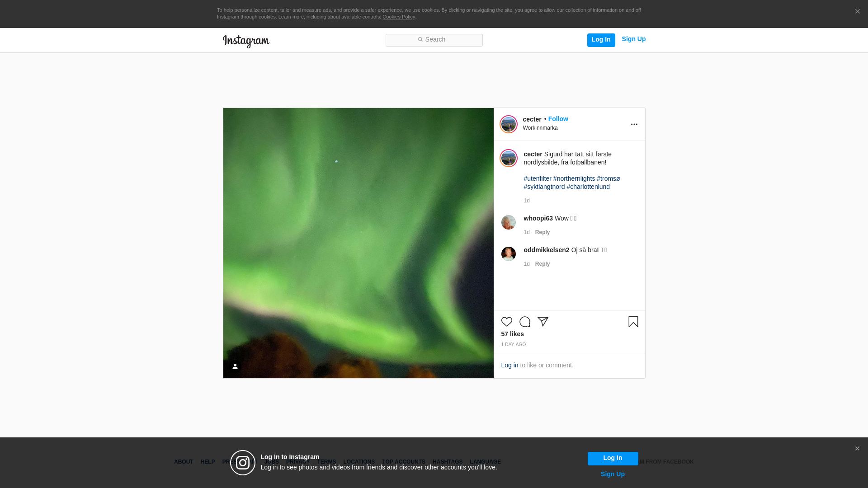This screenshot has width=868, height=488.
Task: Open whoopi63's avatar thumbnail
Action: coord(508,222)
